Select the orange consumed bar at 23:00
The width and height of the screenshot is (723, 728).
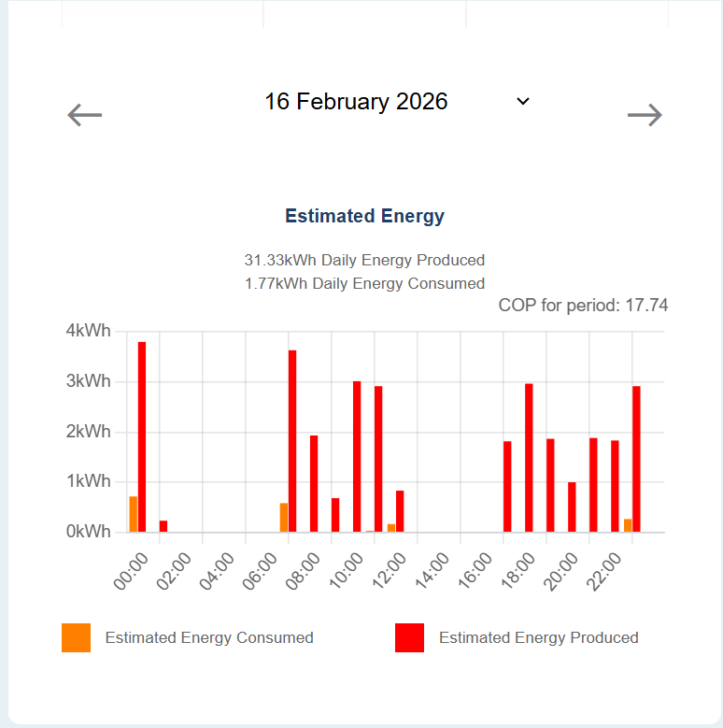(x=628, y=525)
